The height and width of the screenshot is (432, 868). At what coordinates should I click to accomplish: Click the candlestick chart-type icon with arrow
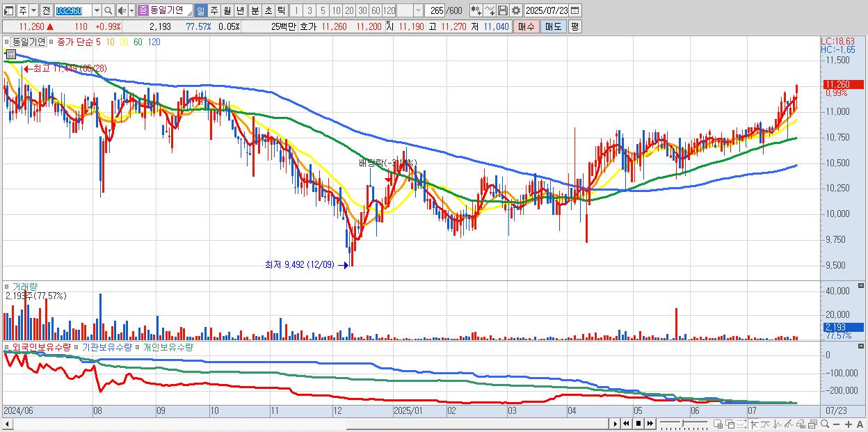[476, 10]
